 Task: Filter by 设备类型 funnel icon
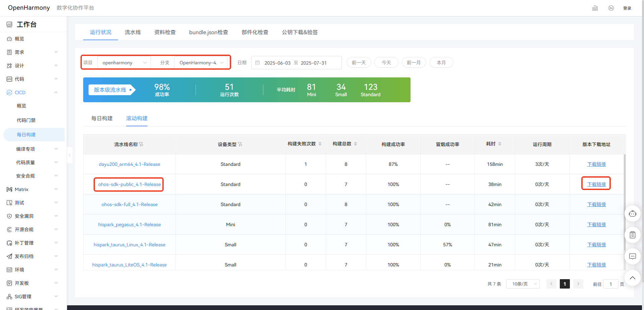pyautogui.click(x=240, y=144)
